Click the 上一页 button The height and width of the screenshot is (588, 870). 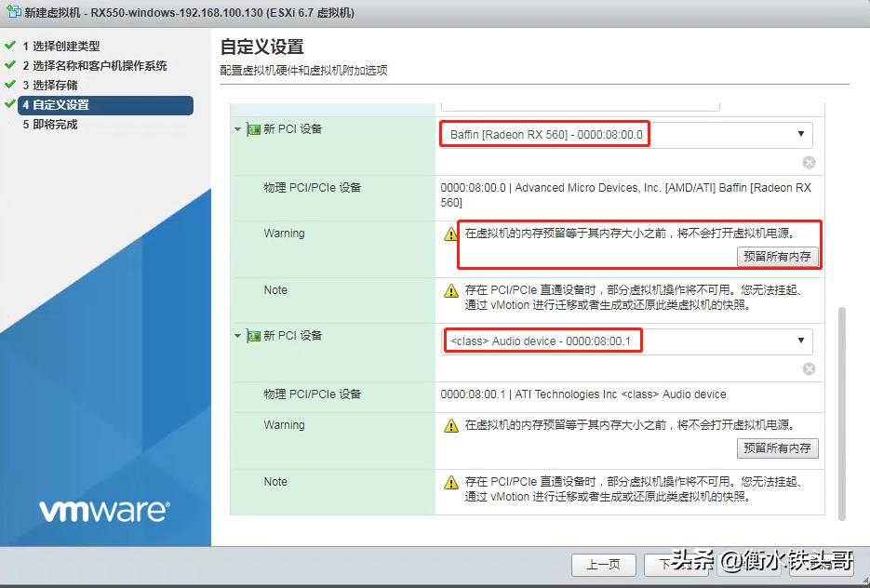pos(603,566)
